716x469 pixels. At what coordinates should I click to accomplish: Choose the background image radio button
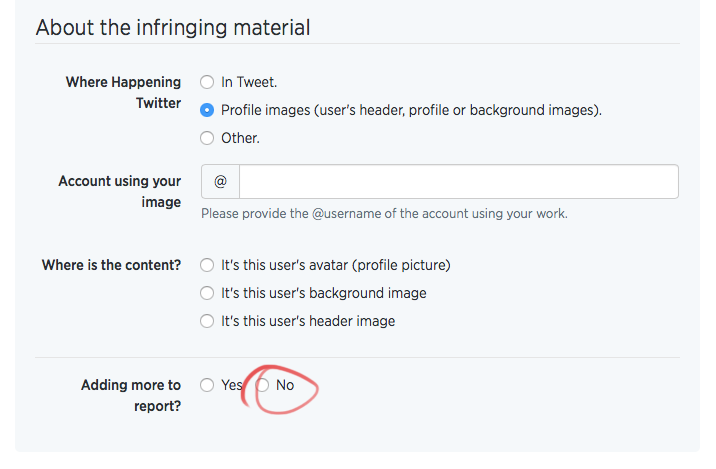tap(207, 293)
